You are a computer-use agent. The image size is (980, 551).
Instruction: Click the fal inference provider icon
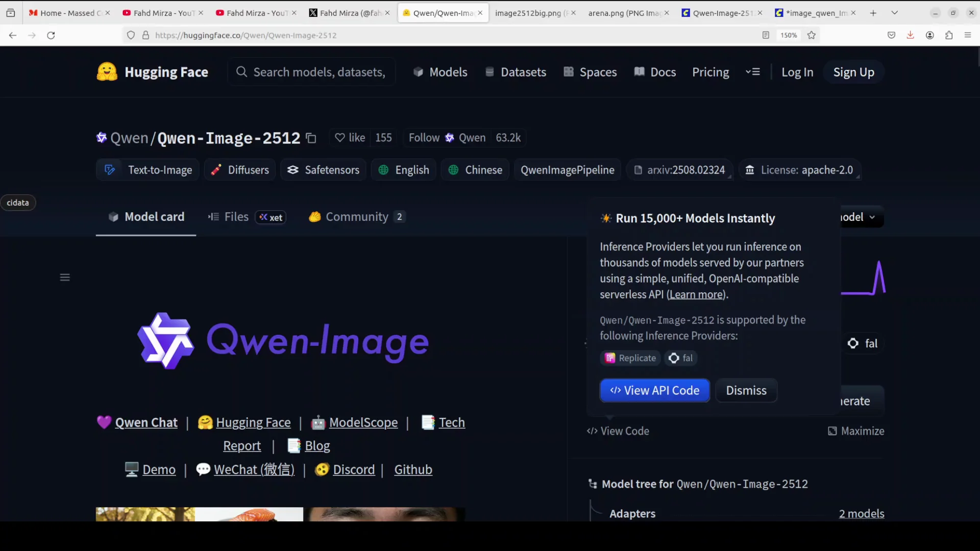674,358
